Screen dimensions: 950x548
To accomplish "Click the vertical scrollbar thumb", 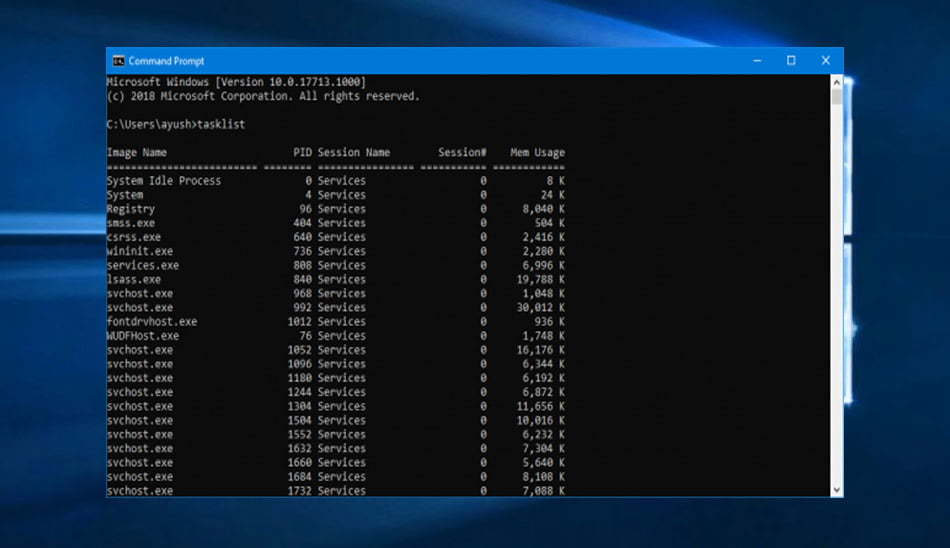I will (837, 97).
